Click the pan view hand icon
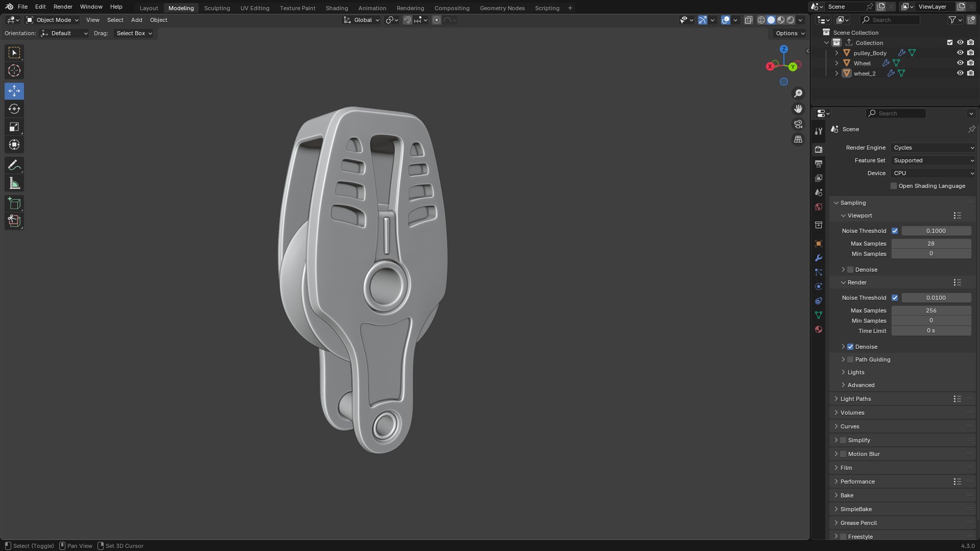The image size is (980, 551). click(x=798, y=109)
